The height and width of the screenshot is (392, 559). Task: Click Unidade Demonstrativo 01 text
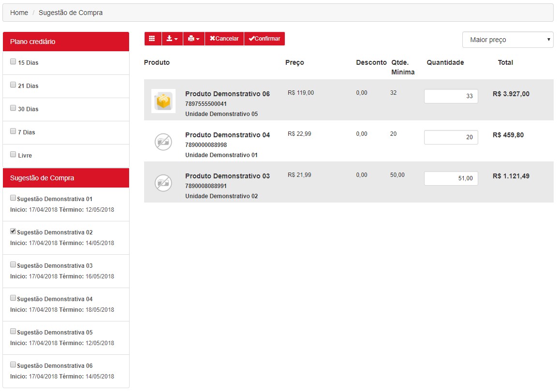pyautogui.click(x=221, y=155)
